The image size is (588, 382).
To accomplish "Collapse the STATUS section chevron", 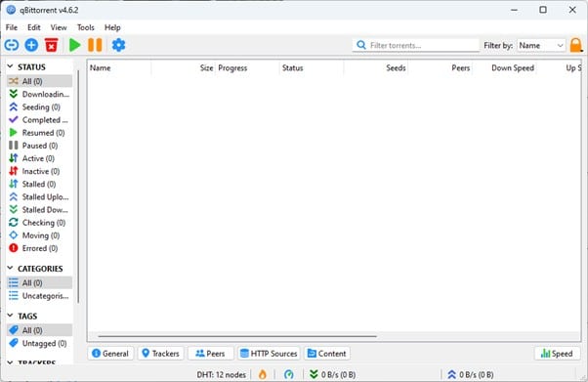I will (11, 66).
